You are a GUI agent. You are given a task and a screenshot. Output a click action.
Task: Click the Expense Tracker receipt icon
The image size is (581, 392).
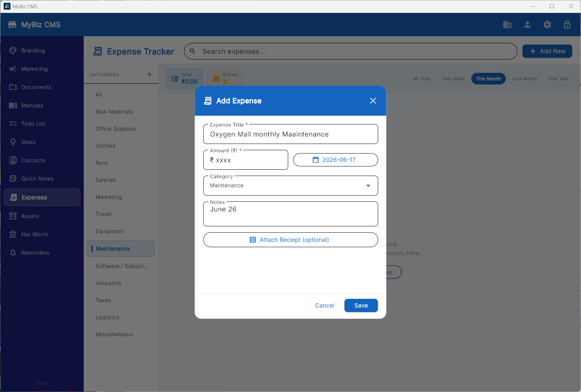point(97,51)
